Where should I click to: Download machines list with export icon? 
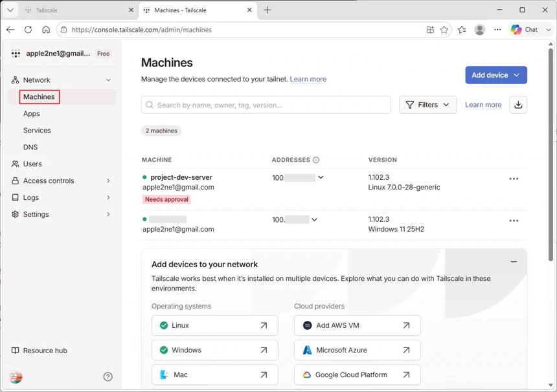[x=518, y=105]
